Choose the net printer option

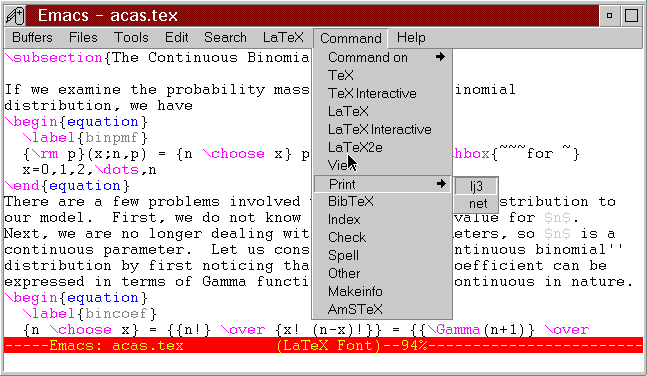coord(476,203)
